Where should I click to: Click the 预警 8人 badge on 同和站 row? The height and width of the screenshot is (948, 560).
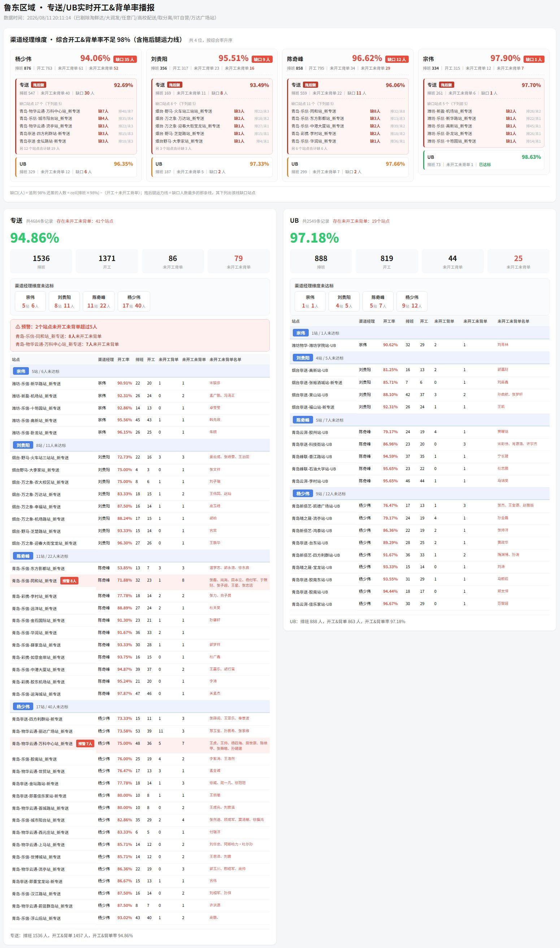point(69,581)
